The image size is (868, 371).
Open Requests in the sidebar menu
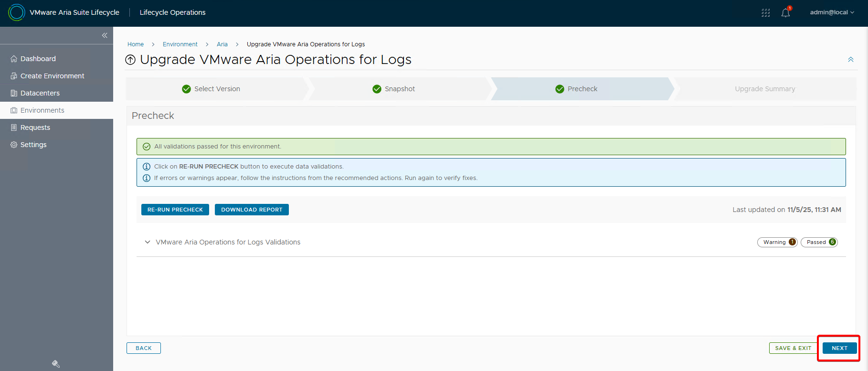35,127
